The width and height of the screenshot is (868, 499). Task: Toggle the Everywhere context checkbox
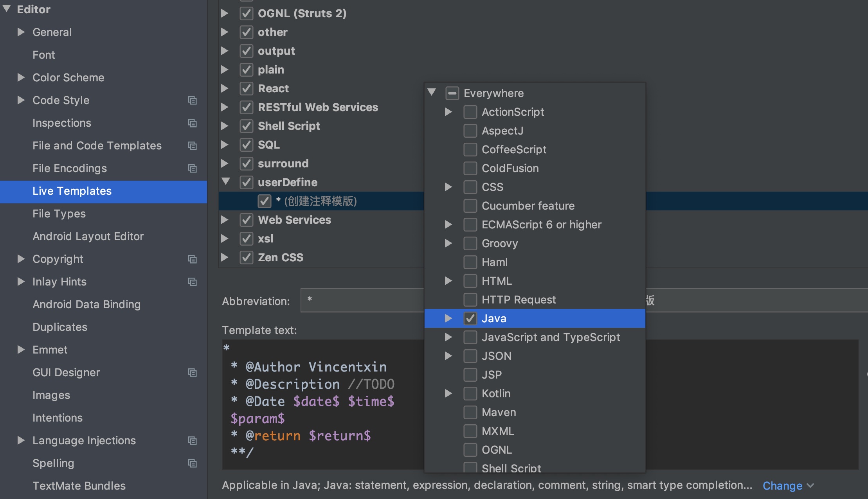pyautogui.click(x=452, y=93)
